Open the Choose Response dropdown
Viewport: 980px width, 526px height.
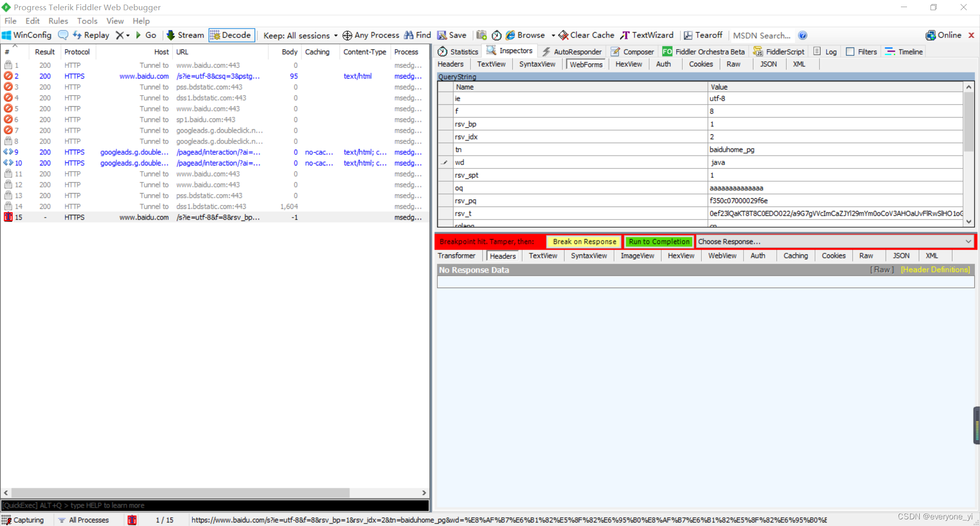[835, 242]
